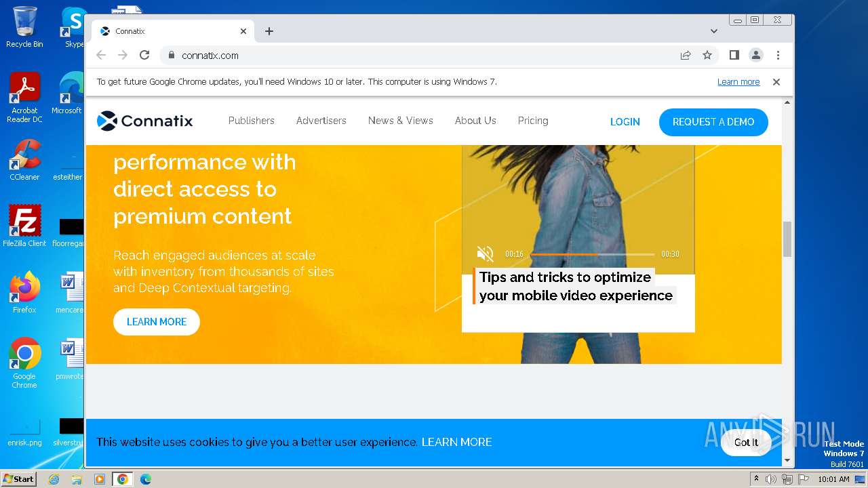Click the volume tray icon
The height and width of the screenshot is (488, 868).
[771, 479]
